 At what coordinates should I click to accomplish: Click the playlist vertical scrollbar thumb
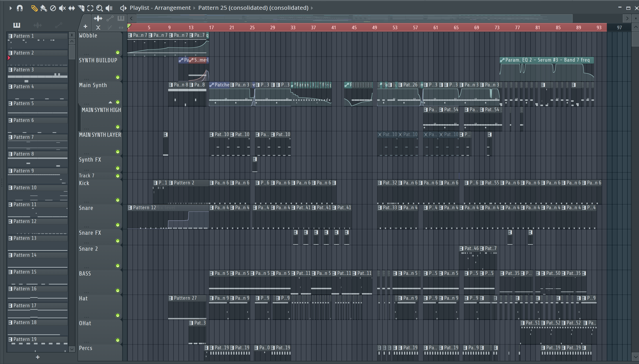[635, 39]
